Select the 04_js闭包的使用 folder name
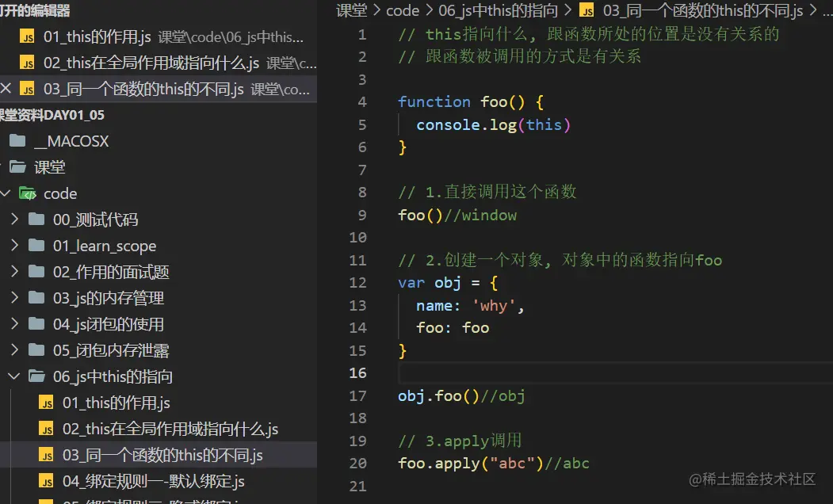833x504 pixels. click(109, 324)
